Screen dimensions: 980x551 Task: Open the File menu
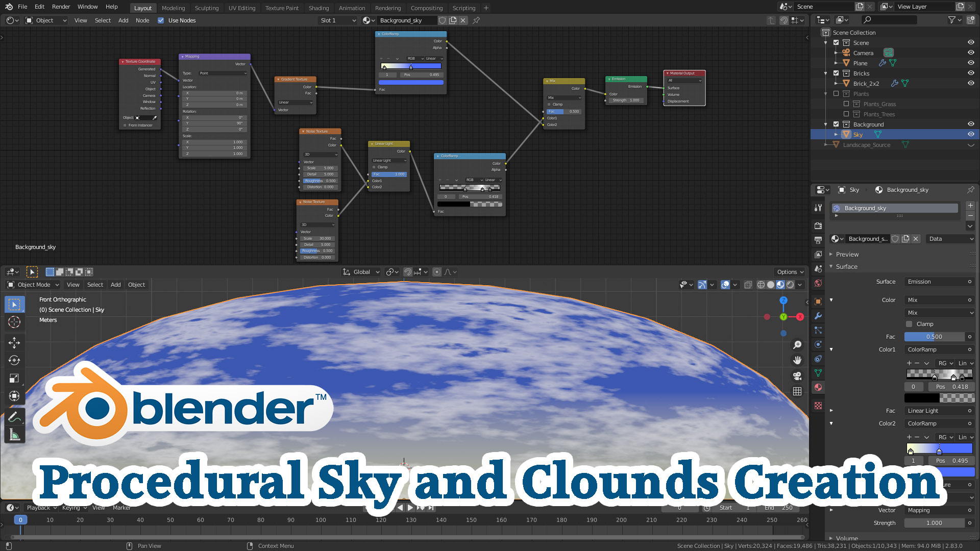(22, 7)
